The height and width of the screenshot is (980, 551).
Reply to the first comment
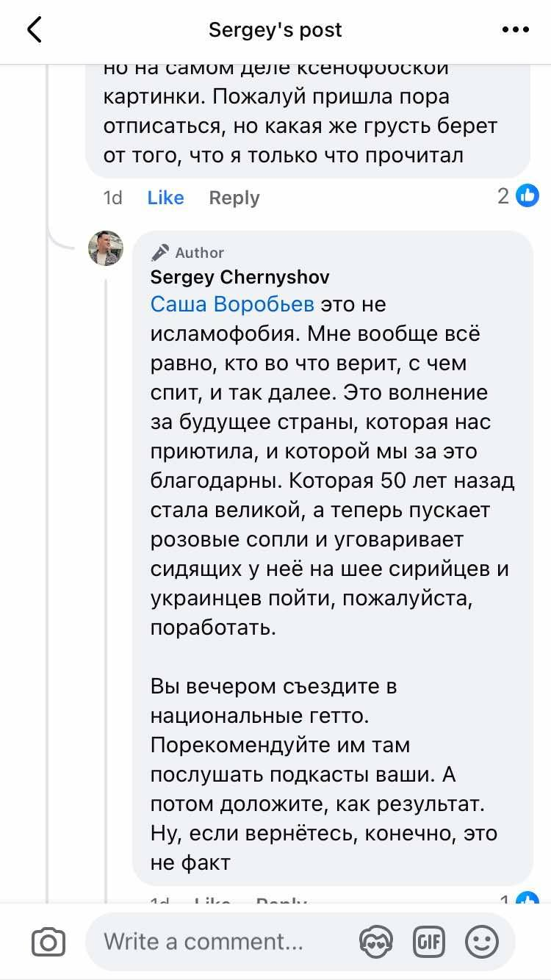tap(234, 198)
